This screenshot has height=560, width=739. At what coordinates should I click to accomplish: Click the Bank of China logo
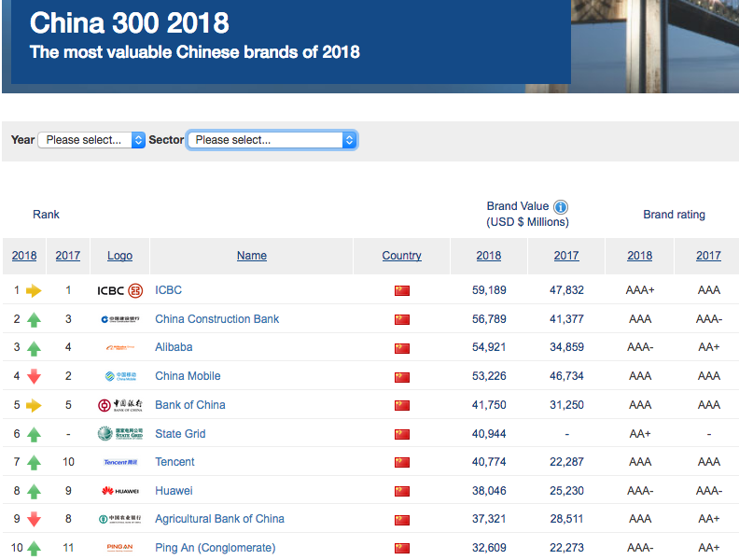point(119,405)
